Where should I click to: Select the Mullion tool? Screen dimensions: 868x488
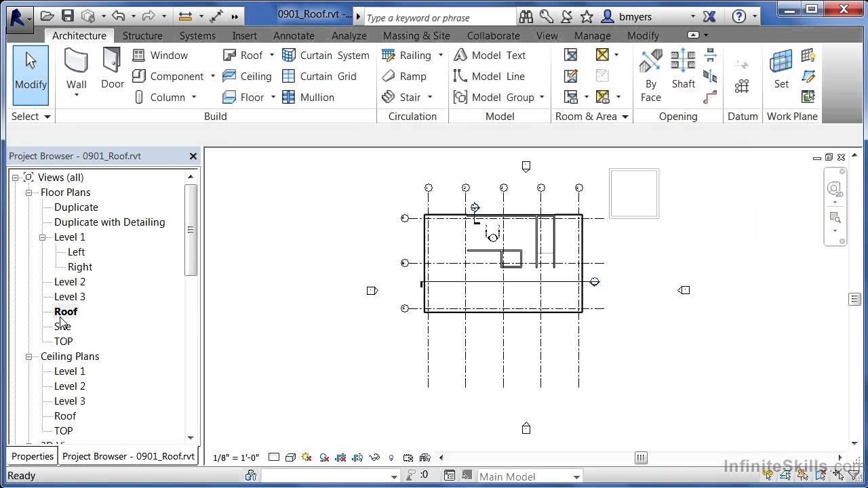(309, 98)
